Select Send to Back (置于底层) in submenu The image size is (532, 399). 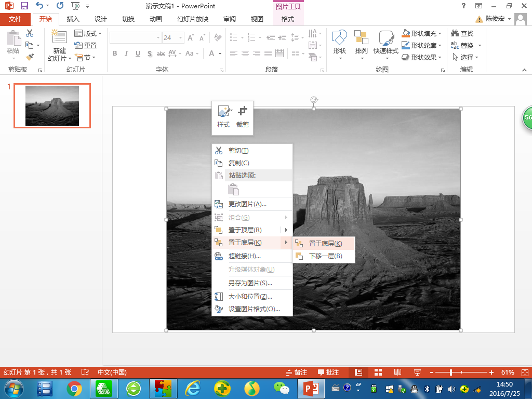tap(324, 243)
